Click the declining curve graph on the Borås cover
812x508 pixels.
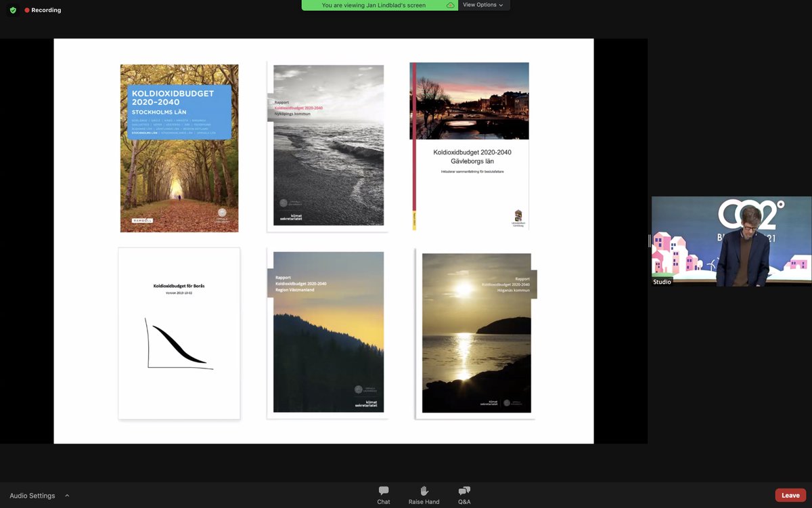(x=179, y=343)
